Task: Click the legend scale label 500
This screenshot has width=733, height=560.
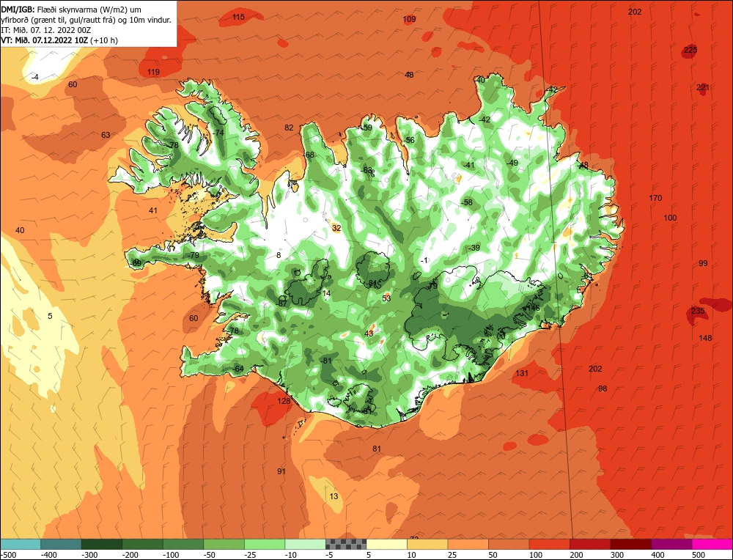Action: point(698,555)
